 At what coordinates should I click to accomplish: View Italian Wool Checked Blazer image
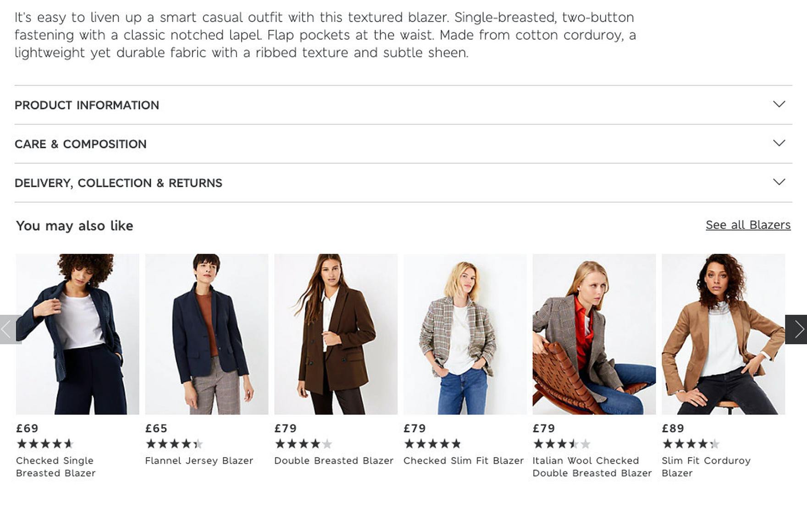click(x=594, y=334)
